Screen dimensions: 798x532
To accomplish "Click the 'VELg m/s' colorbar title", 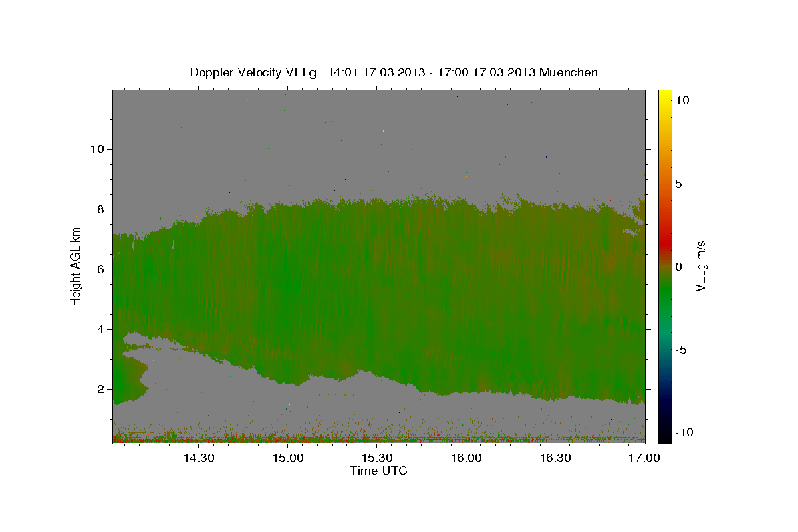I will click(702, 267).
